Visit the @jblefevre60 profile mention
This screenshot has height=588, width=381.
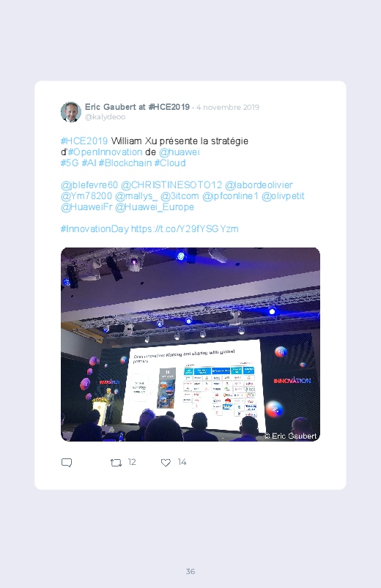point(89,185)
